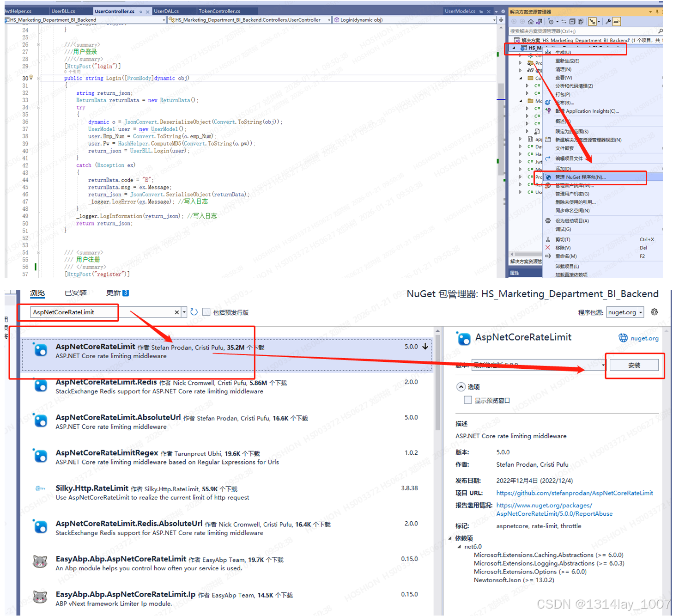Open the UserDAL.cs editor tab
673x616 pixels.
coord(166,11)
